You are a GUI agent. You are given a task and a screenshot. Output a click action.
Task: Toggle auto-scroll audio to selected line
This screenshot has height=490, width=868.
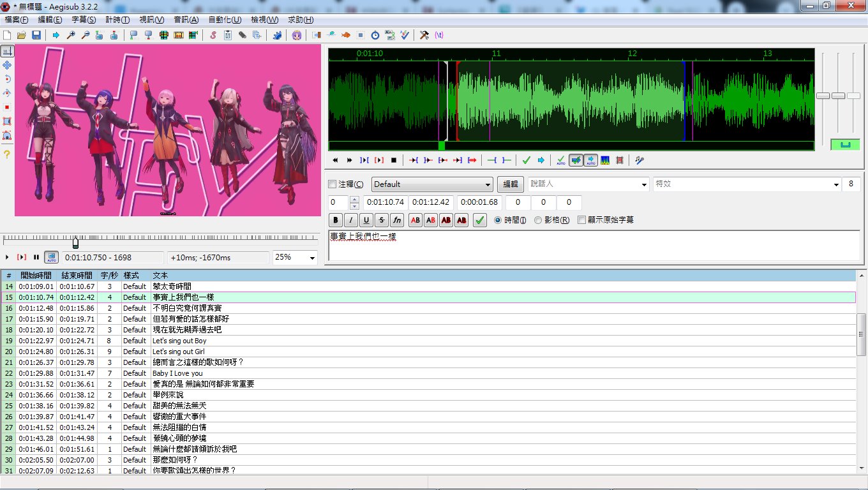590,160
